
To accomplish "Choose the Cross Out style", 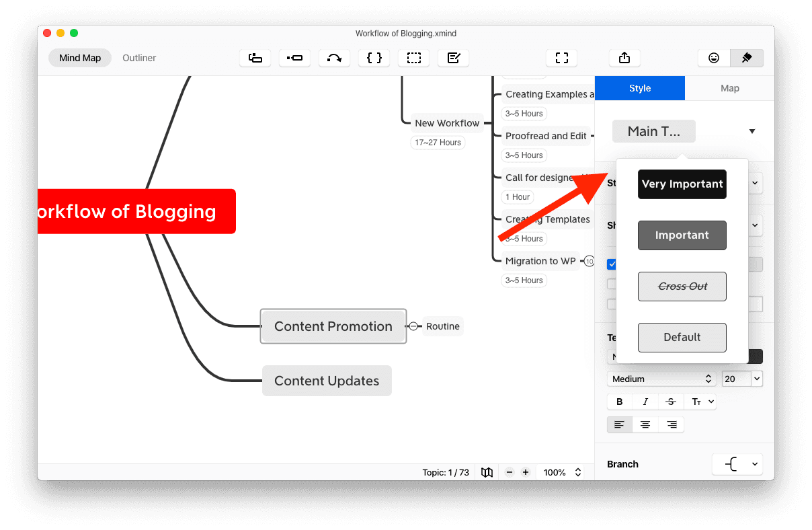I will click(682, 287).
